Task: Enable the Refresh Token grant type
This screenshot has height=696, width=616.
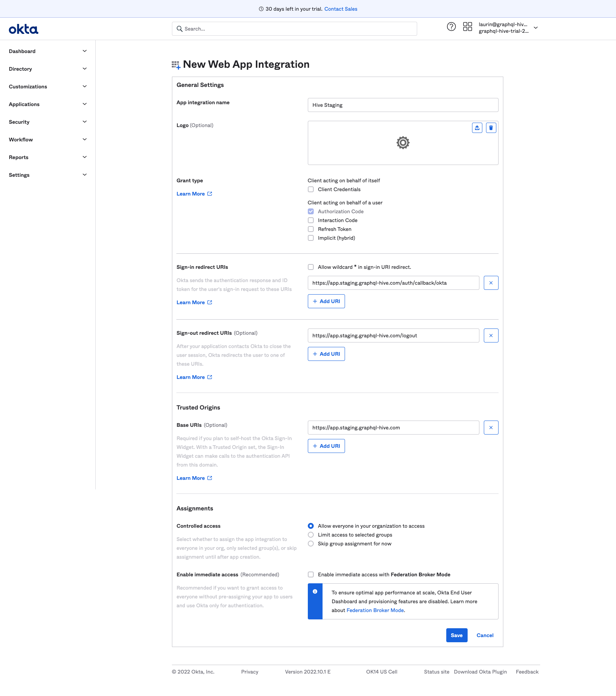Action: [311, 229]
